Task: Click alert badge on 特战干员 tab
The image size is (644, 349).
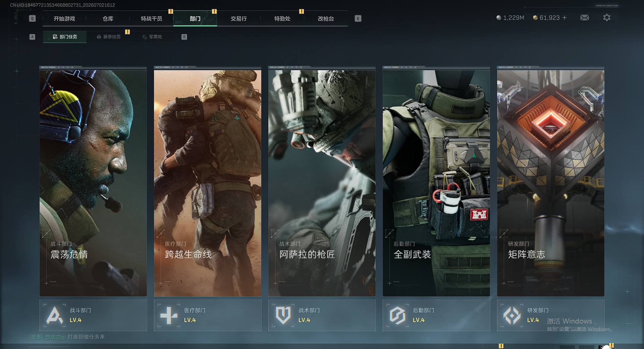Action: [x=171, y=11]
